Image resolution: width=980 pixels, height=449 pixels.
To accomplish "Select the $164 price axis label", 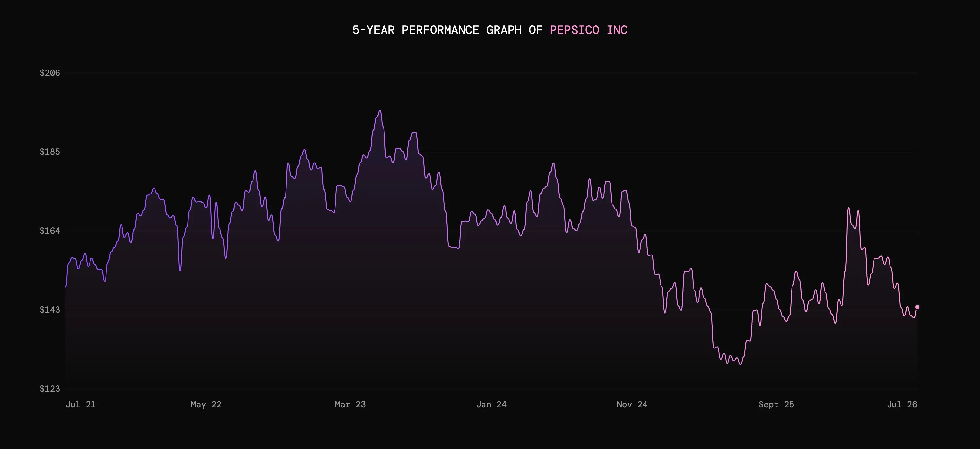I will (x=50, y=231).
